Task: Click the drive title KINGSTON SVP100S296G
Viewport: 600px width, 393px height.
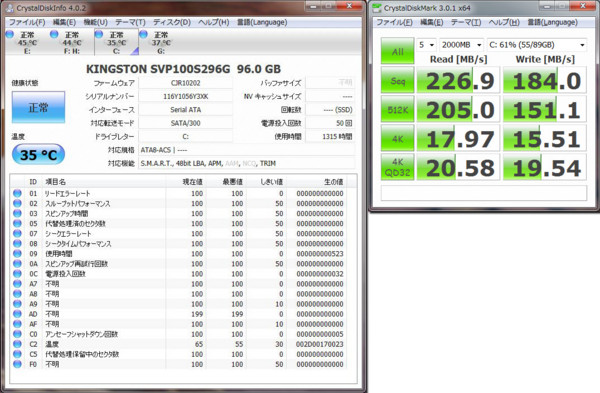Action: tap(158, 69)
